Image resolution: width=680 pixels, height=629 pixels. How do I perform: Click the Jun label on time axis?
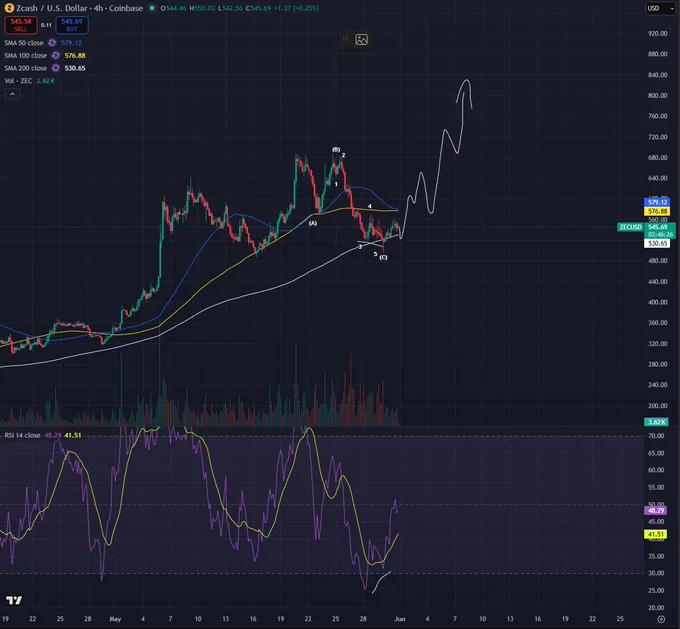point(399,619)
